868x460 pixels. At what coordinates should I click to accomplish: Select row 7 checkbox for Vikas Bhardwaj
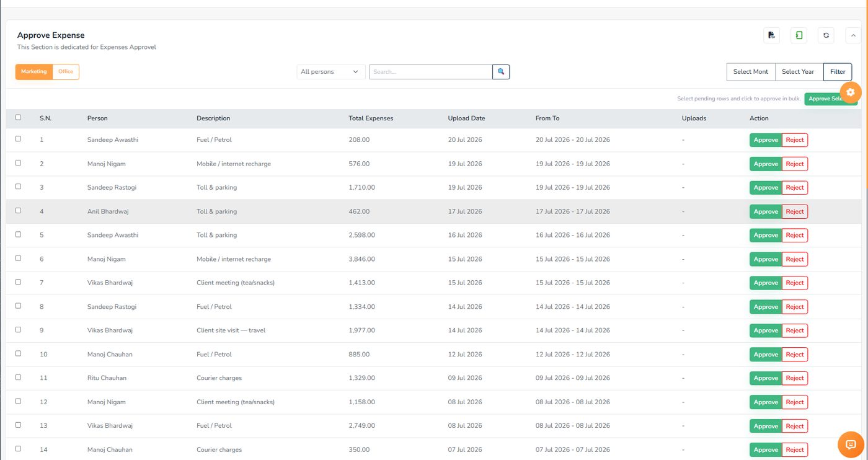point(18,282)
